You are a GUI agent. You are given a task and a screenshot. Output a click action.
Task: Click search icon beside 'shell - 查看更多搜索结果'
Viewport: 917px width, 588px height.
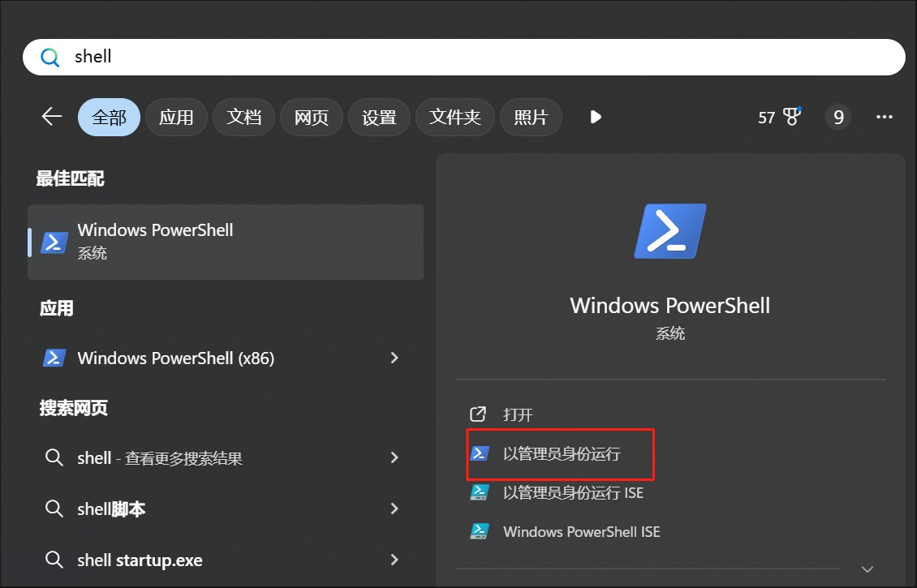[54, 457]
